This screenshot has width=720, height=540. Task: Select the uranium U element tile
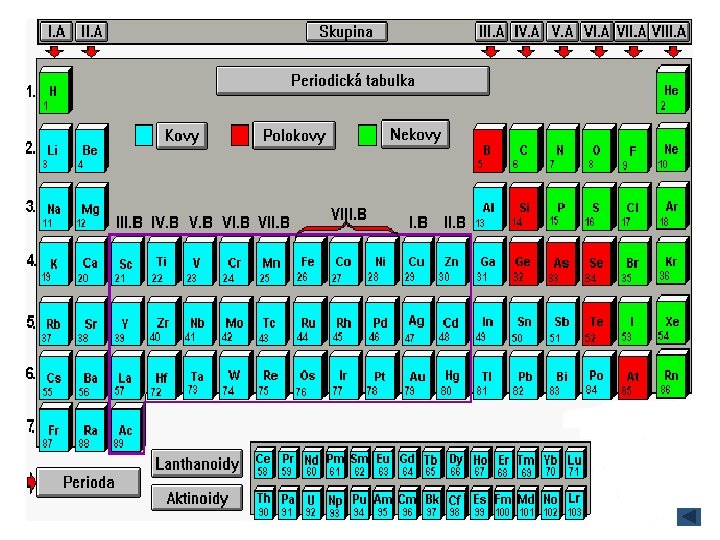(x=311, y=503)
